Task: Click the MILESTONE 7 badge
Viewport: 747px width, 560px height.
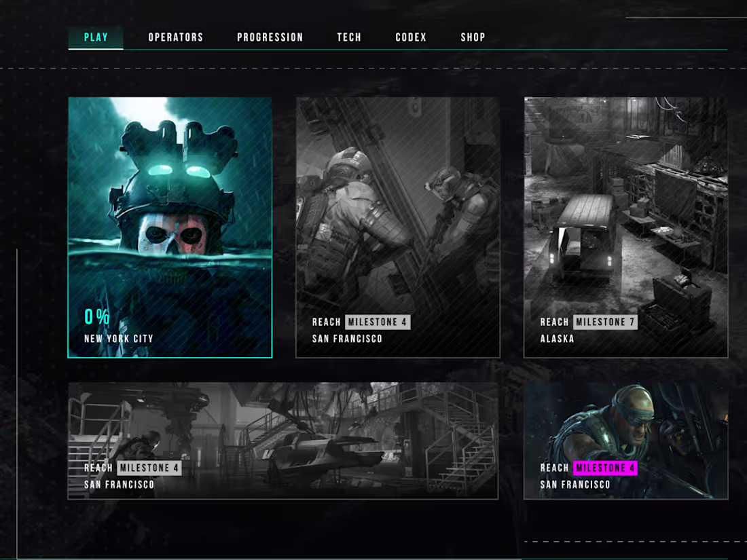Action: [605, 322]
